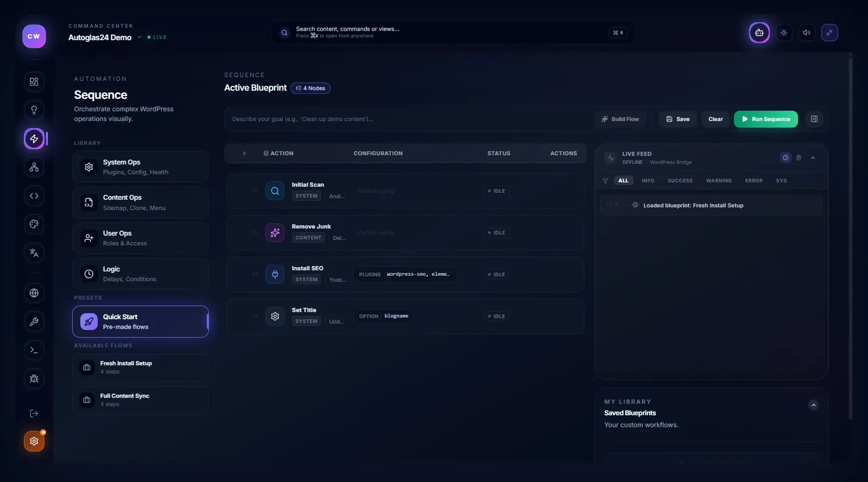The height and width of the screenshot is (482, 868).
Task: Open the translation languages sidebar icon
Action: click(x=34, y=253)
